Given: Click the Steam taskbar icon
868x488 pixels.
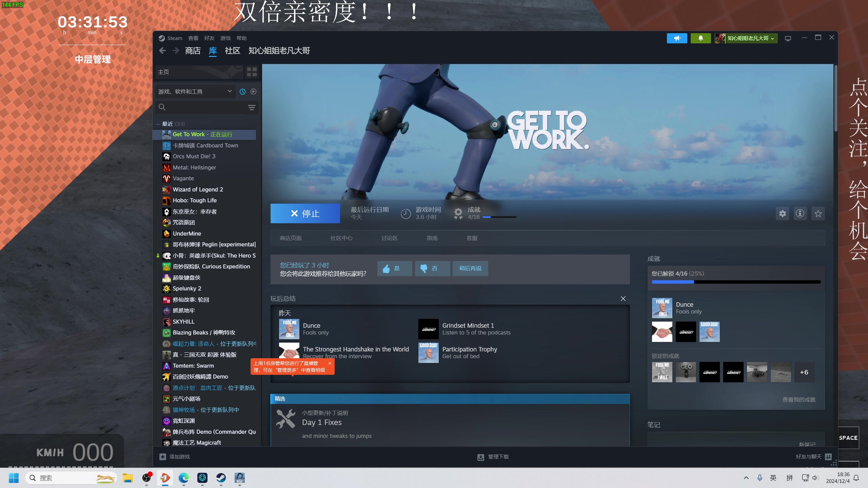Looking at the screenshot, I should [x=221, y=478].
